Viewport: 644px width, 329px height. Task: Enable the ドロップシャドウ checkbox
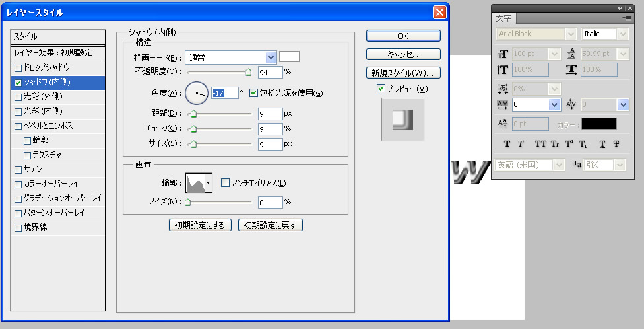pos(18,68)
